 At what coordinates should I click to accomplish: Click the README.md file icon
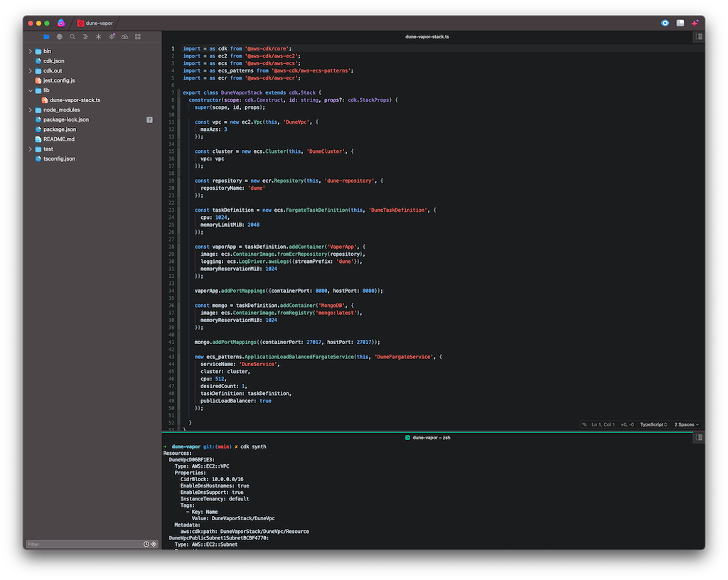click(x=38, y=139)
